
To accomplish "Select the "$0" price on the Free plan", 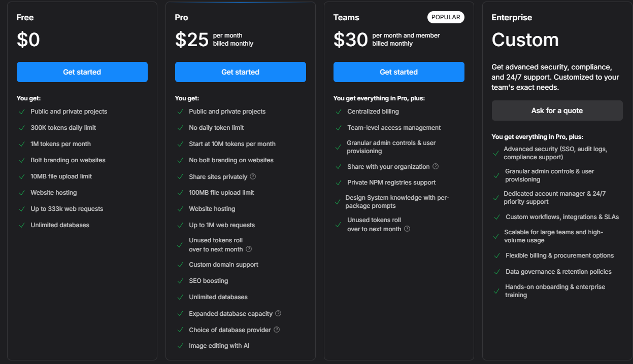I will point(28,40).
